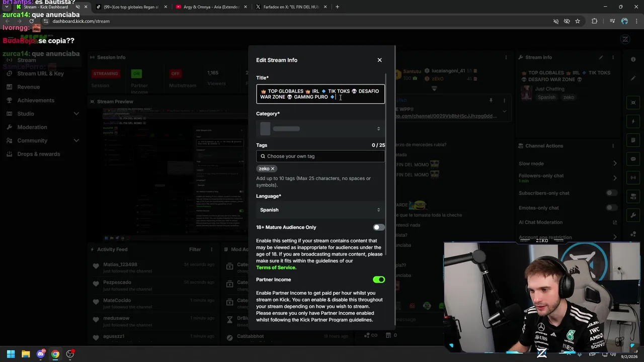Click the chat bubble icon in right rail

tap(633, 159)
